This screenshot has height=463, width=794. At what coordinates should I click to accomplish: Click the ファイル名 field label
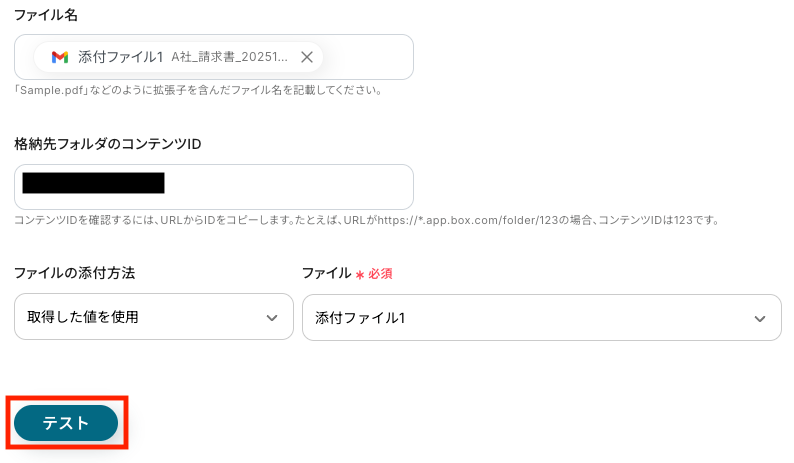pos(46,14)
